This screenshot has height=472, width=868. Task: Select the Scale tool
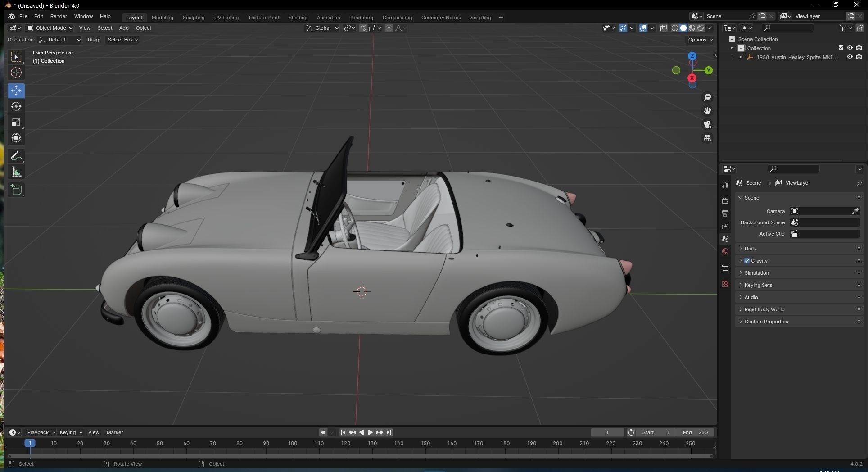(x=16, y=123)
